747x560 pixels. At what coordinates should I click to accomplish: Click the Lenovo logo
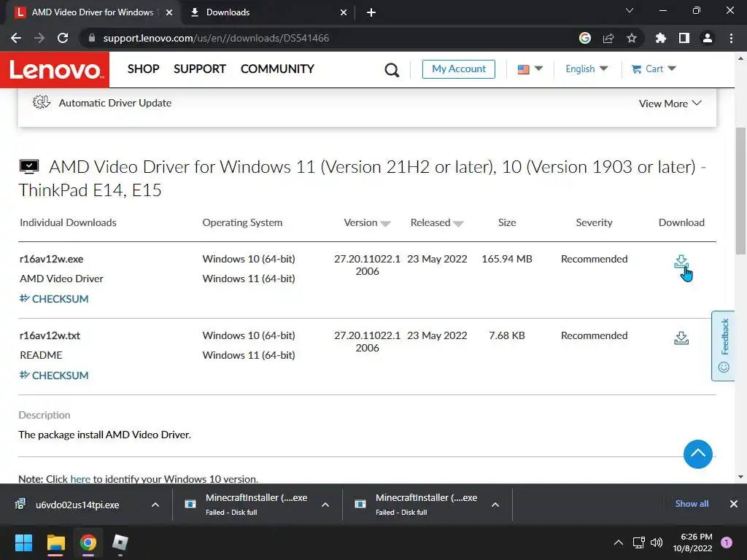point(55,69)
